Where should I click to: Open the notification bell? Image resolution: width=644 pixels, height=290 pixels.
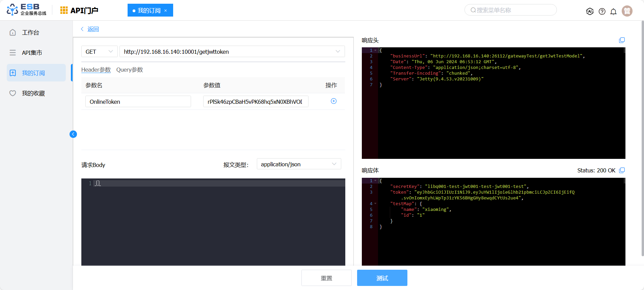tap(613, 11)
